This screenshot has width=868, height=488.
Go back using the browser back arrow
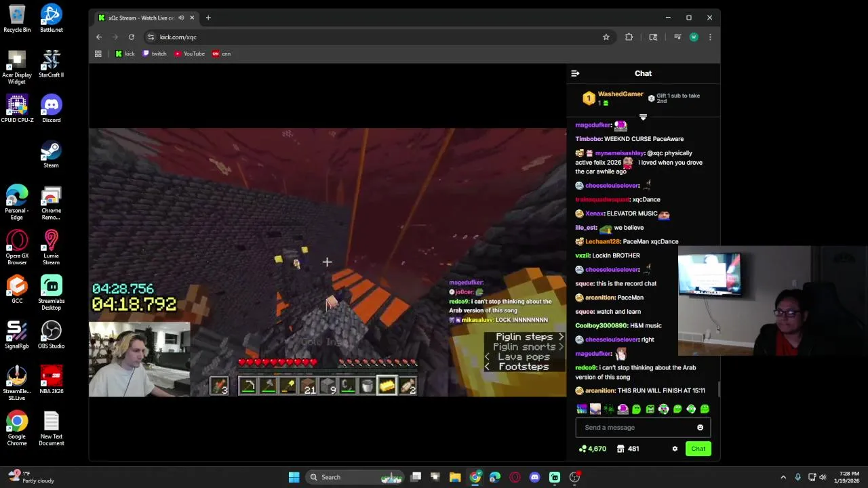click(99, 37)
